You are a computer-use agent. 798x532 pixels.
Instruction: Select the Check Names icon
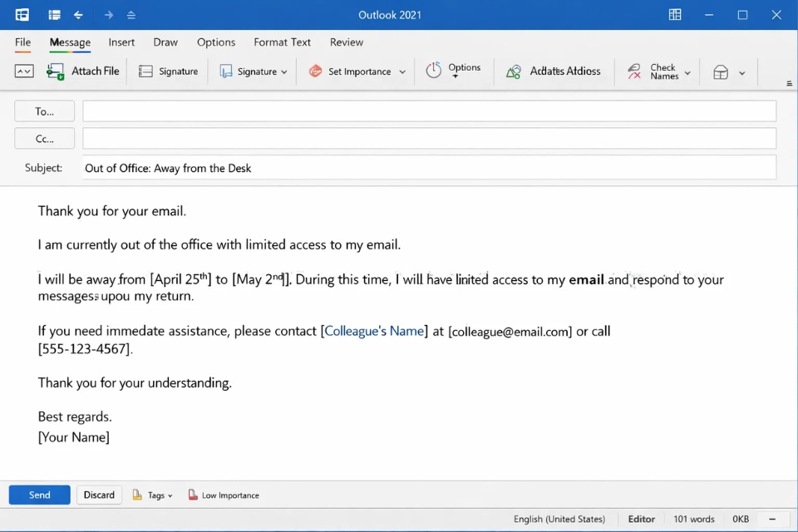click(x=633, y=71)
